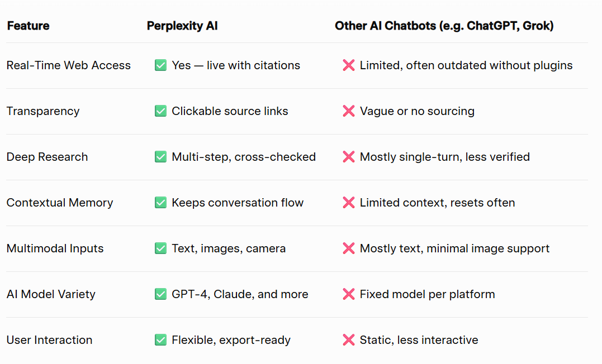Click the green checkmark by GPT-4, Claude
The width and height of the screenshot is (602, 364).
(160, 294)
